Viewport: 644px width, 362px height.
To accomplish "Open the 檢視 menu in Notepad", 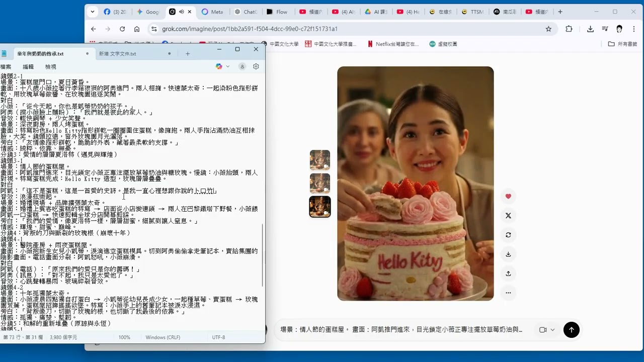I will (51, 66).
